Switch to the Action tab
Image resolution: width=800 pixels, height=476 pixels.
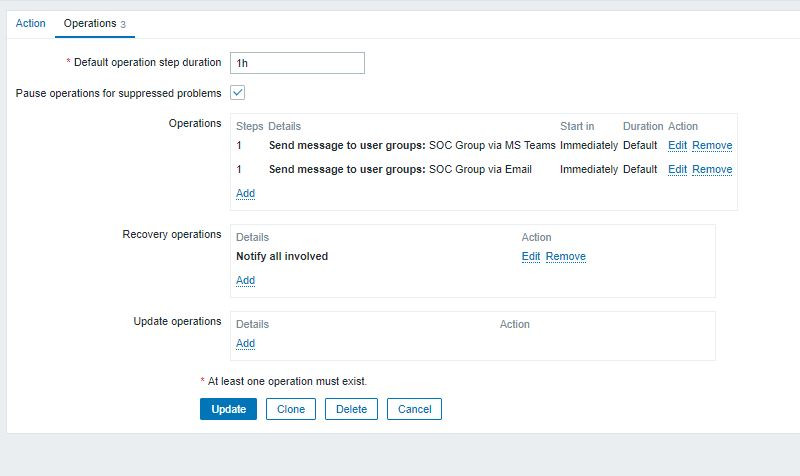(31, 23)
